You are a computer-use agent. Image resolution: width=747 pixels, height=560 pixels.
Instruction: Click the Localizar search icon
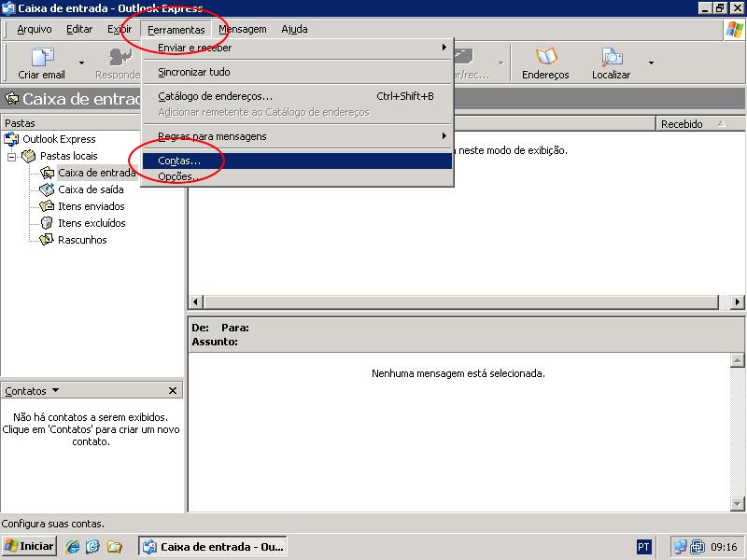[x=612, y=57]
